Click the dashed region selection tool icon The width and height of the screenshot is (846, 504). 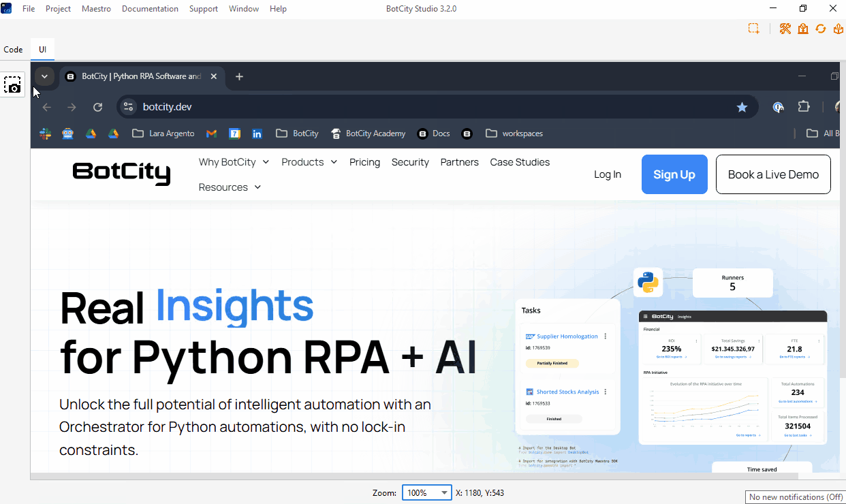pyautogui.click(x=754, y=29)
